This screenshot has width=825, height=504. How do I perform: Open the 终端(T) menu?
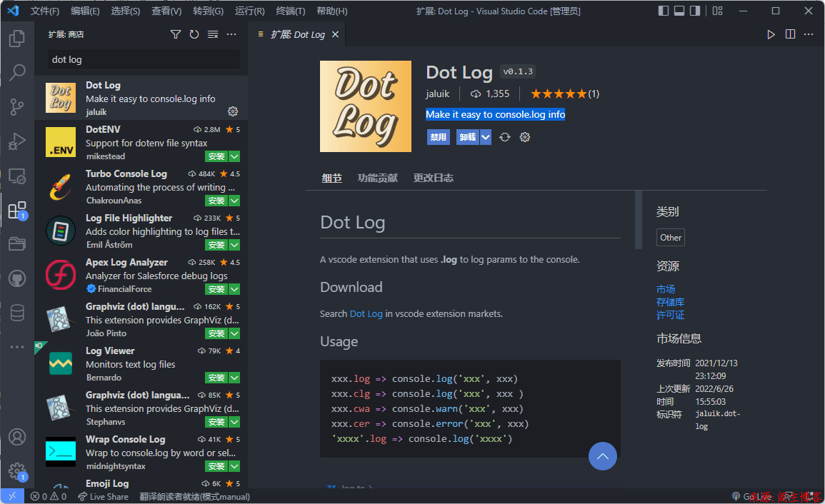point(291,11)
